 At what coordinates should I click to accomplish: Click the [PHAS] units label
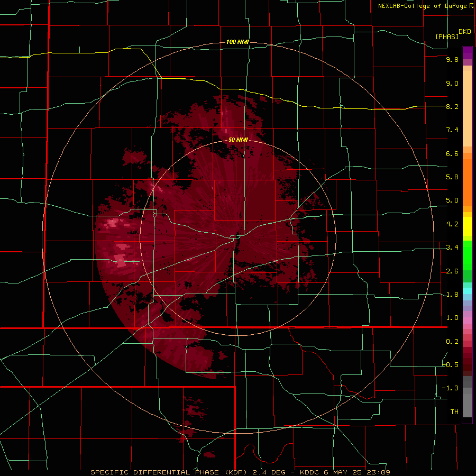[447, 37]
